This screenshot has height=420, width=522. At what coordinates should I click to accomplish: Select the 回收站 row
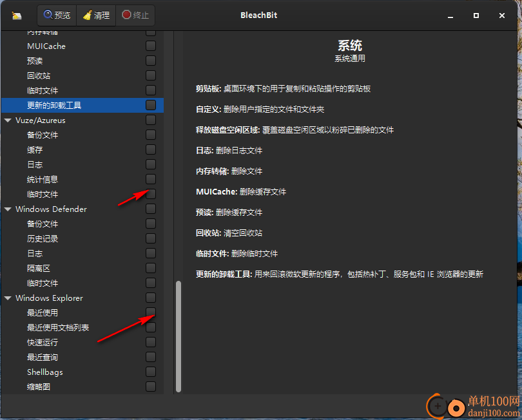click(x=82, y=75)
